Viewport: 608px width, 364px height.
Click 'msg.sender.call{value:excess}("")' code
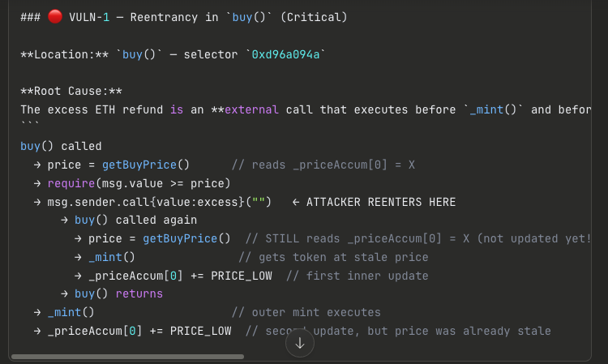click(160, 202)
